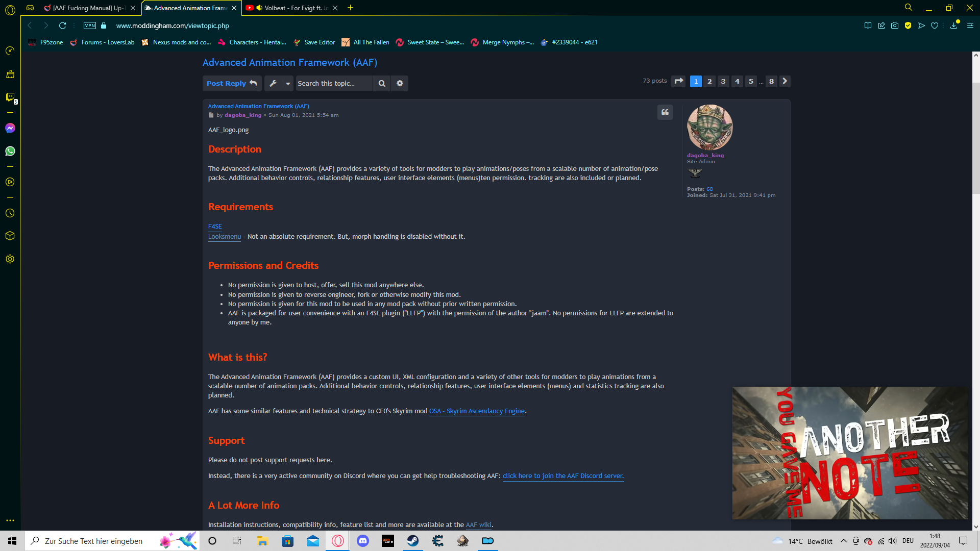Viewport: 980px width, 551px height.
Task: Toggle the ad blocker shield icon
Action: click(x=908, y=26)
